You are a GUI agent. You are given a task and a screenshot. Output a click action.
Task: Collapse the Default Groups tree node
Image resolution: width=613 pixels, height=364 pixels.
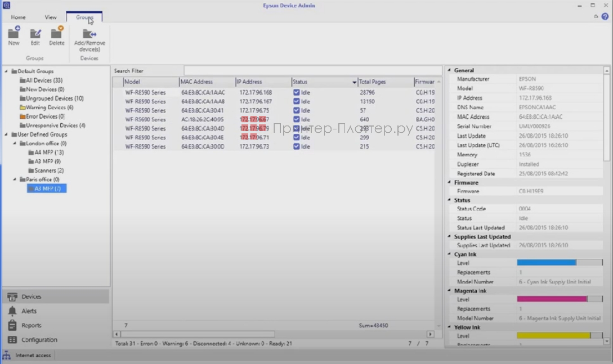(x=6, y=71)
